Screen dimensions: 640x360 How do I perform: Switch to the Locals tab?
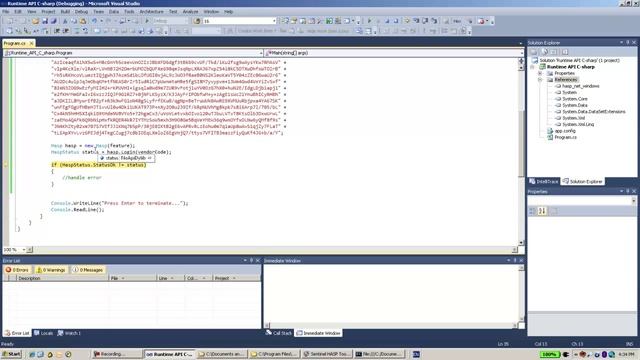[x=44, y=333]
